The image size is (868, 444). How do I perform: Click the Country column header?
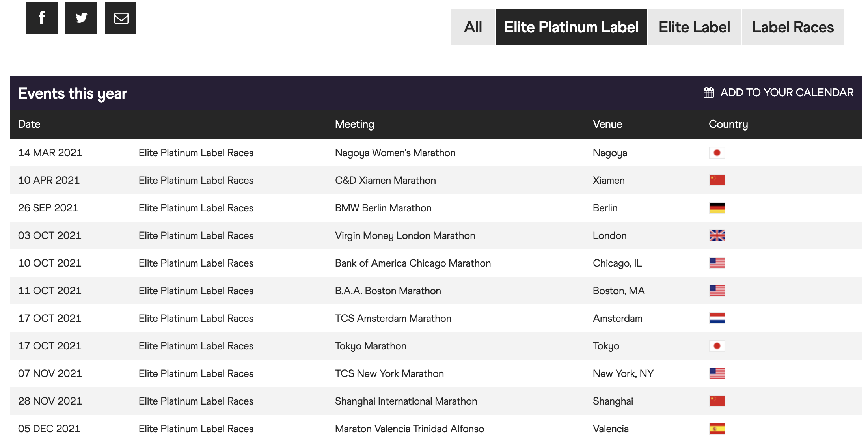(x=728, y=124)
